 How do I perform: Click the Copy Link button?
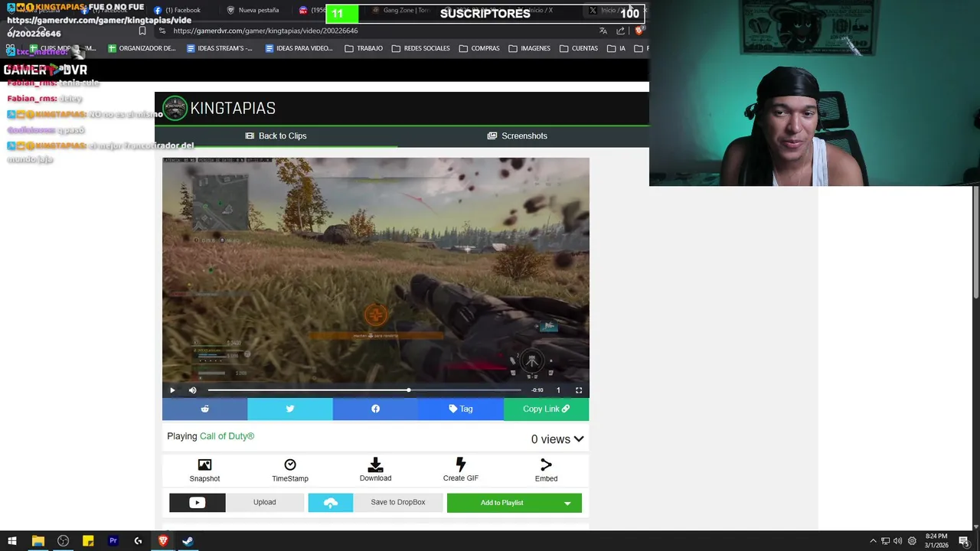[546, 409]
